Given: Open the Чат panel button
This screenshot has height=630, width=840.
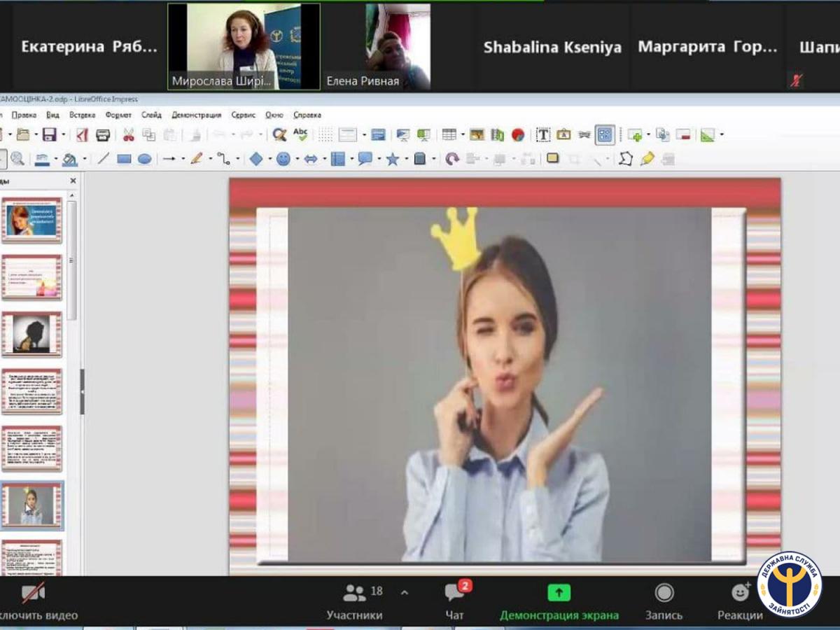Looking at the screenshot, I should click(455, 602).
